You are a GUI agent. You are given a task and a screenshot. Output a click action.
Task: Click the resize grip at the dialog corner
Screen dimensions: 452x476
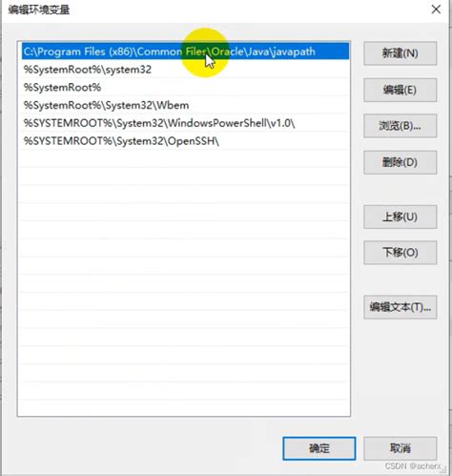tap(443, 470)
